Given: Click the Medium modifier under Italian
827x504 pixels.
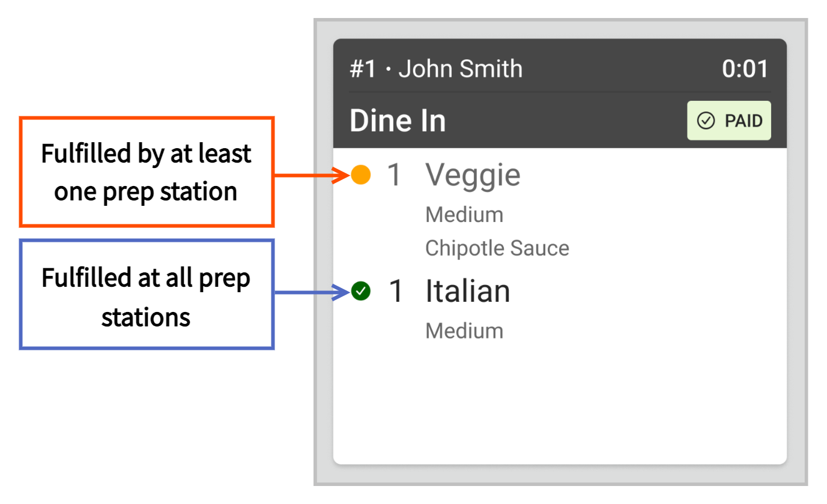Looking at the screenshot, I should 464,330.
